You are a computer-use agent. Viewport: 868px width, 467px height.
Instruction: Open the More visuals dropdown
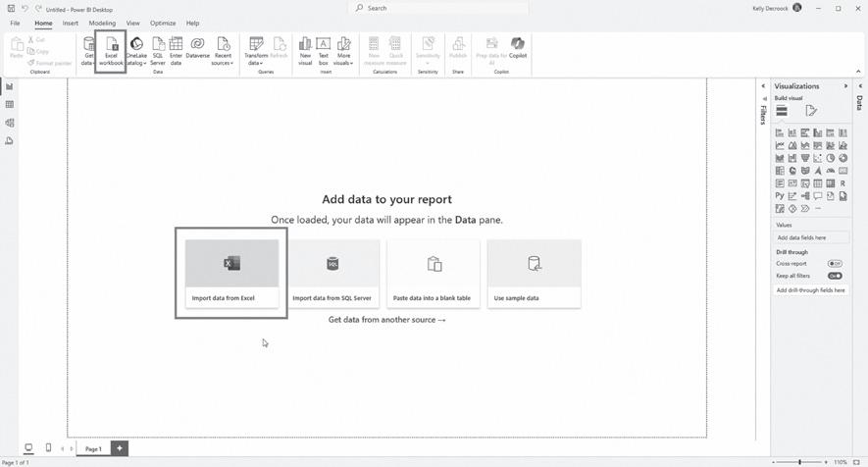(x=344, y=52)
